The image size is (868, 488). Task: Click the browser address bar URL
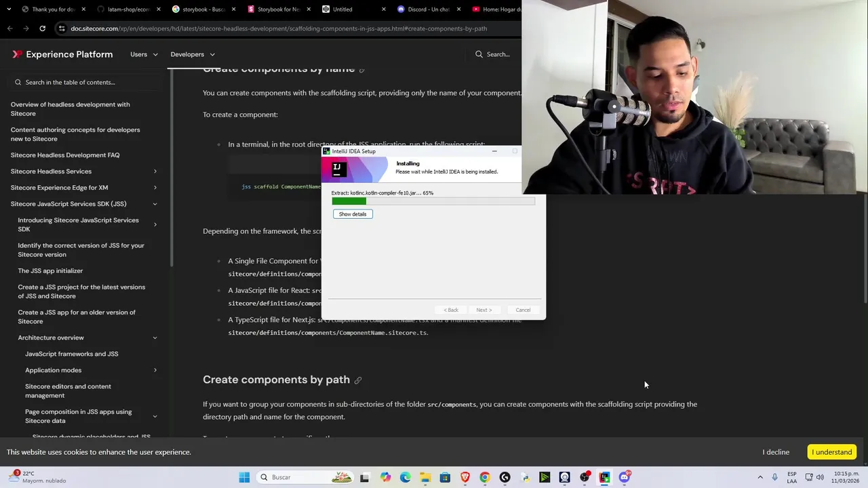279,28
